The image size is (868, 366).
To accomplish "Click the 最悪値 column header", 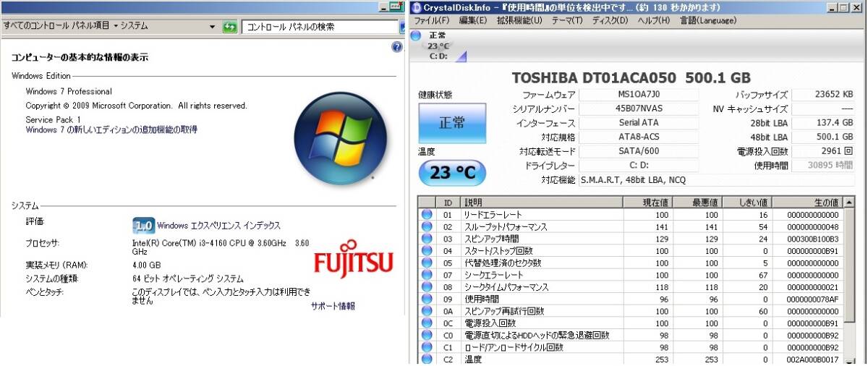I will (697, 203).
